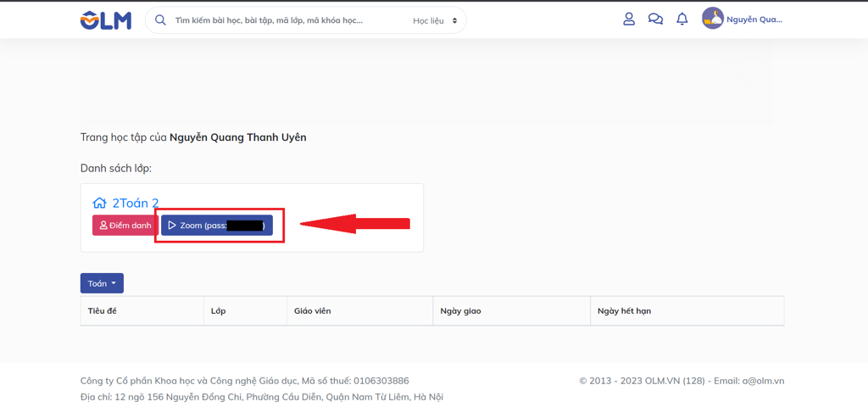Click the Ngày giao column header

click(x=511, y=311)
